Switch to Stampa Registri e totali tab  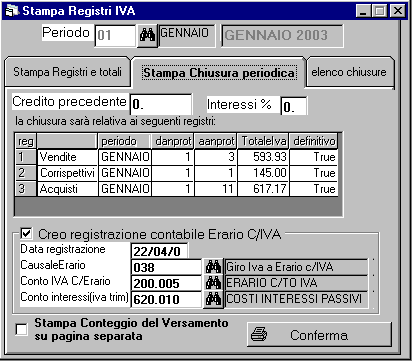67,72
